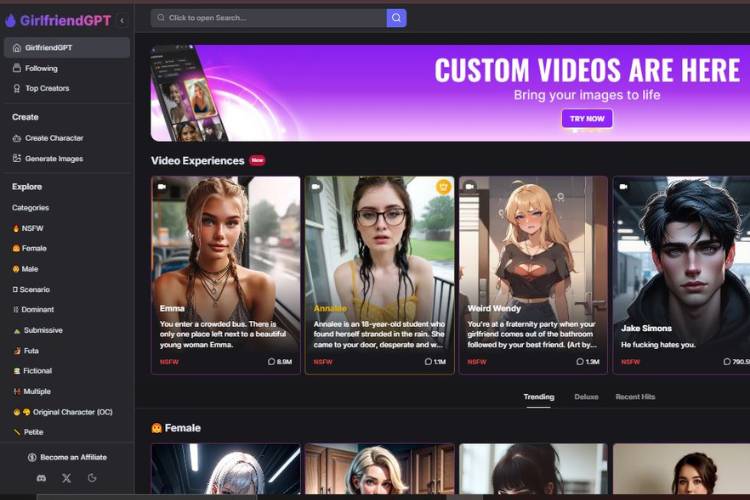Viewport: 750px width, 500px height.
Task: Click the video camera icon on Weird Wendy card
Action: [x=470, y=187]
